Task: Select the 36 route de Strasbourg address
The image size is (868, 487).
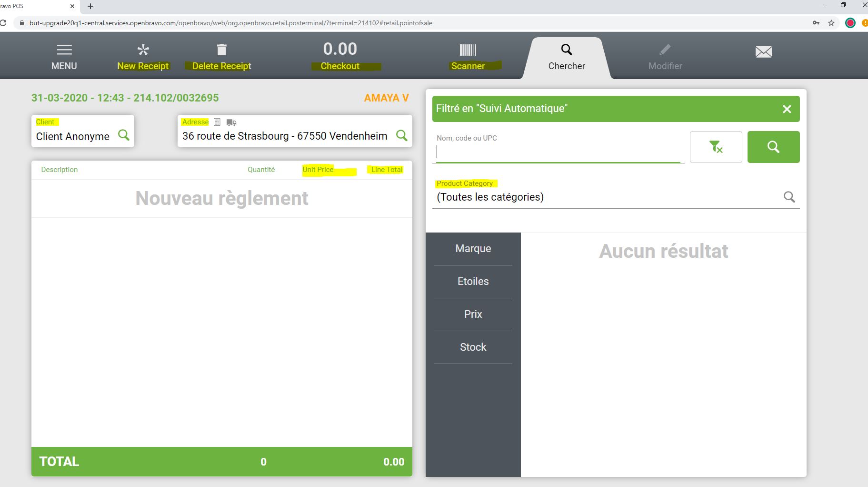Action: point(285,136)
